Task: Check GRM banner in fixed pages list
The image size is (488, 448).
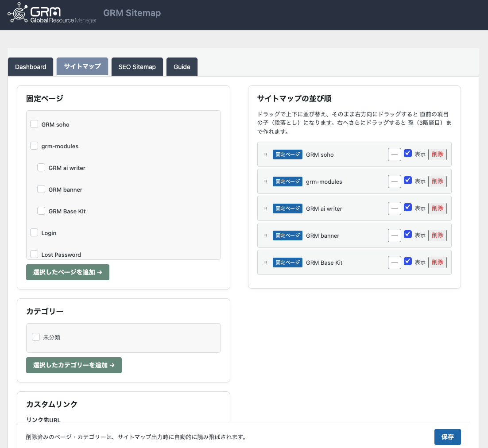Action: point(41,189)
